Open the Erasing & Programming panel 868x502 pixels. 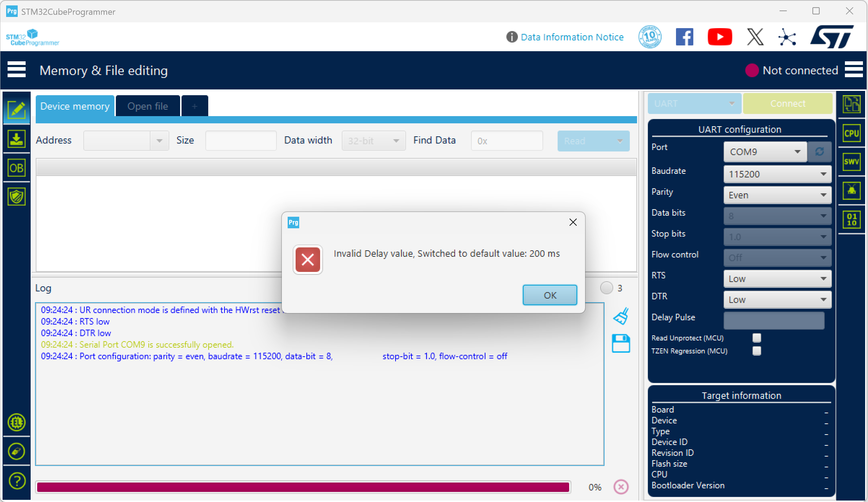(x=16, y=139)
